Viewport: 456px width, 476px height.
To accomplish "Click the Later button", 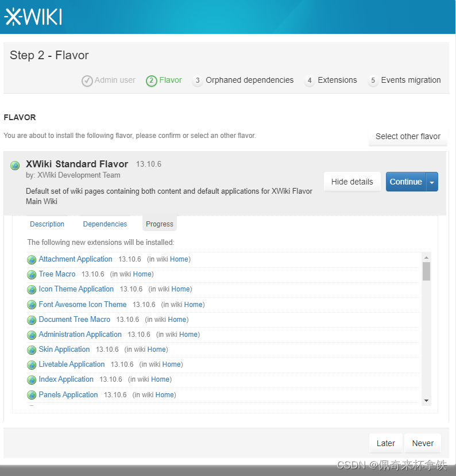I will (x=386, y=443).
